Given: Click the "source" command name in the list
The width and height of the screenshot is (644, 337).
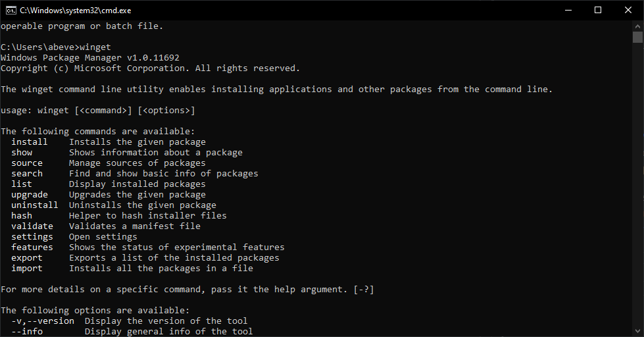Looking at the screenshot, I should [x=27, y=163].
